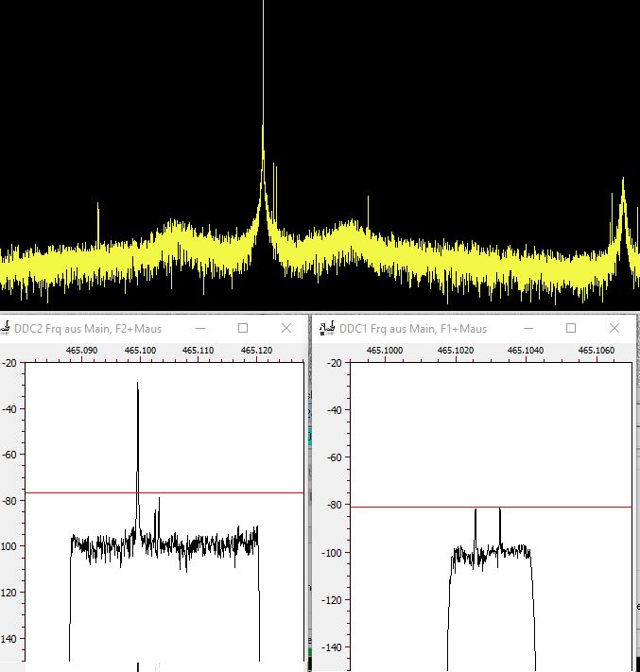Click the 465.1040 frequency label in DDC1
Screen dimensions: 640x672
pos(526,350)
